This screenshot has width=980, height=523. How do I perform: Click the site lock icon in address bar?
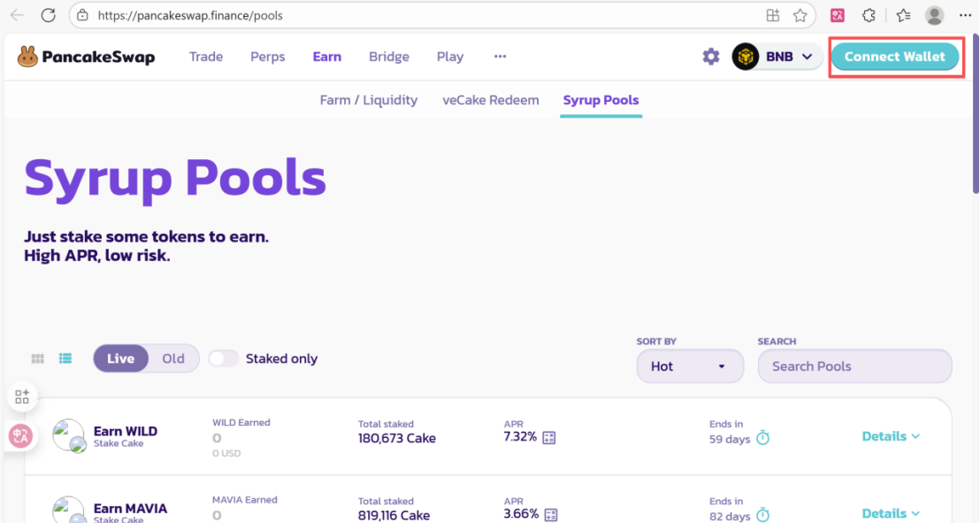pyautogui.click(x=82, y=15)
